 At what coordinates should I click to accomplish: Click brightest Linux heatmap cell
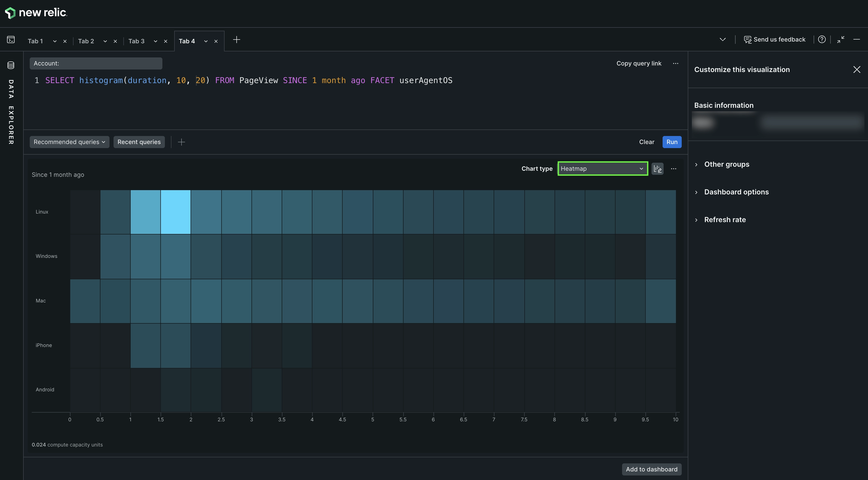point(175,212)
